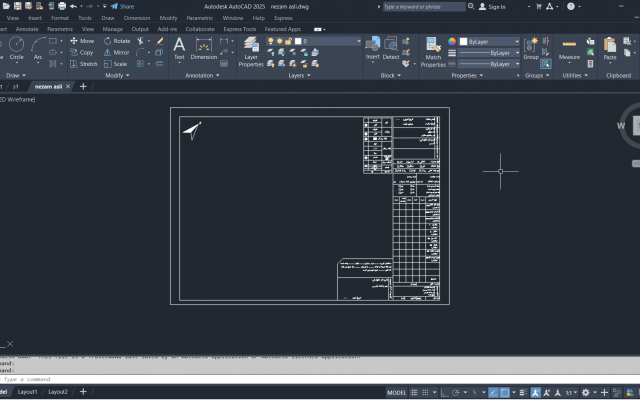
Task: Select the Circle drawing tool
Action: (16, 48)
